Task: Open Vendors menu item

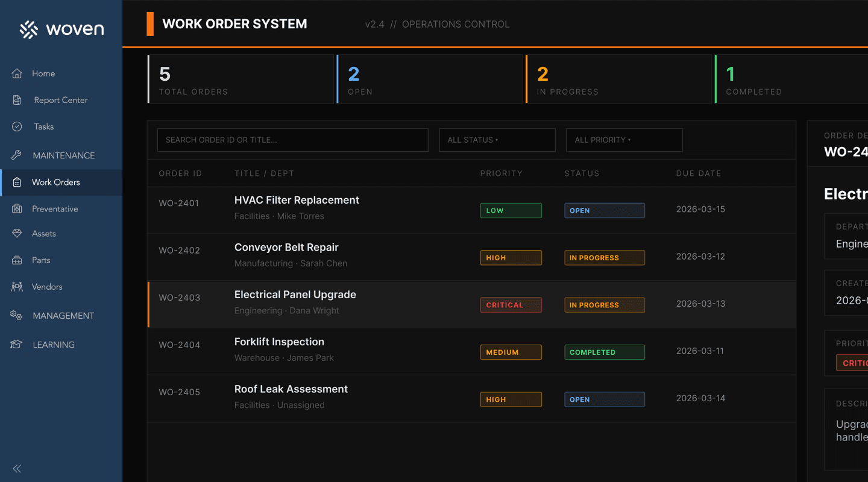Action: (x=61, y=287)
